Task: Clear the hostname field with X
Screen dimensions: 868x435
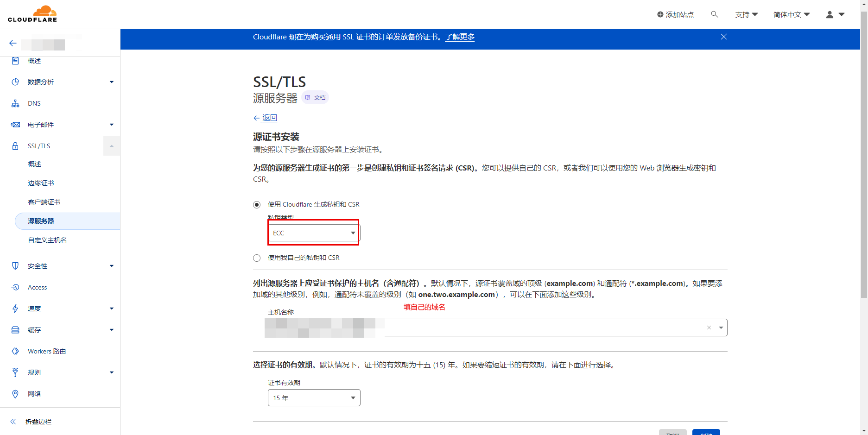Action: click(x=709, y=328)
